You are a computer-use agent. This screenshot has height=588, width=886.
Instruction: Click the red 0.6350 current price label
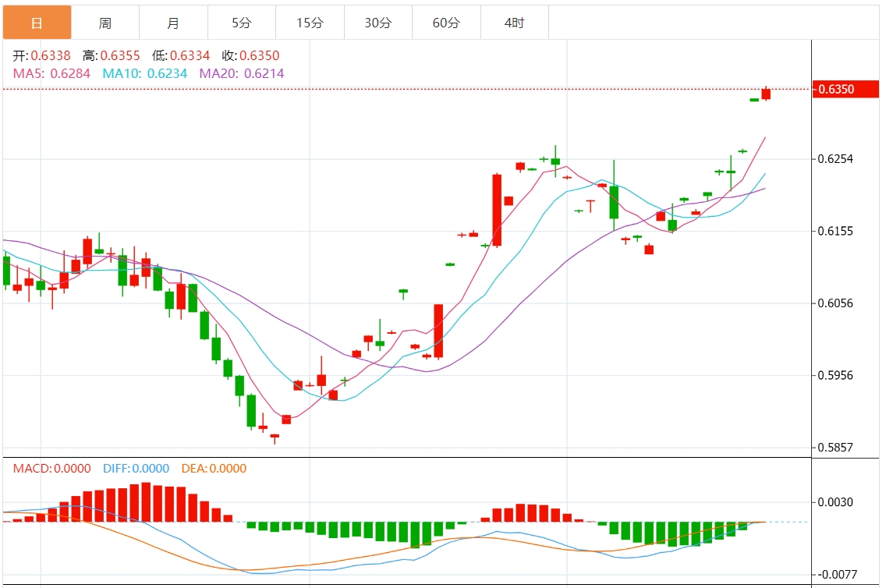click(x=846, y=89)
